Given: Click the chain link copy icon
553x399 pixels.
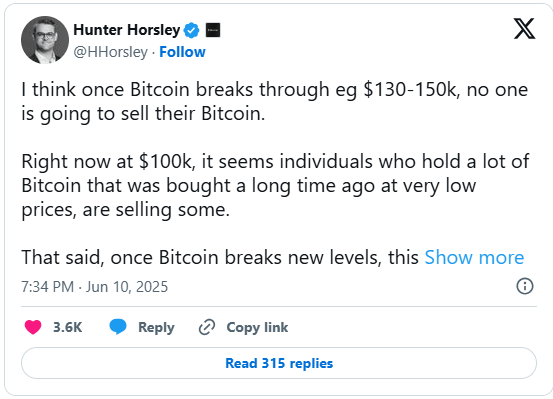Looking at the screenshot, I should pyautogui.click(x=207, y=327).
